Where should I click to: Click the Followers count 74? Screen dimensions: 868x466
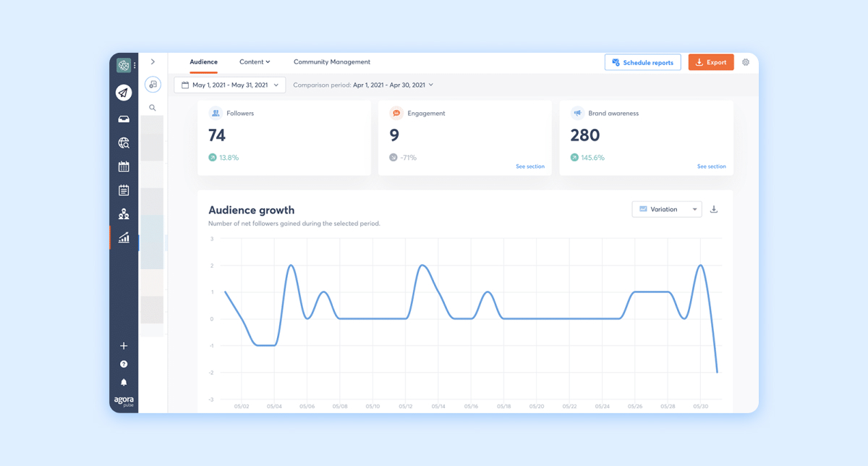[217, 135]
